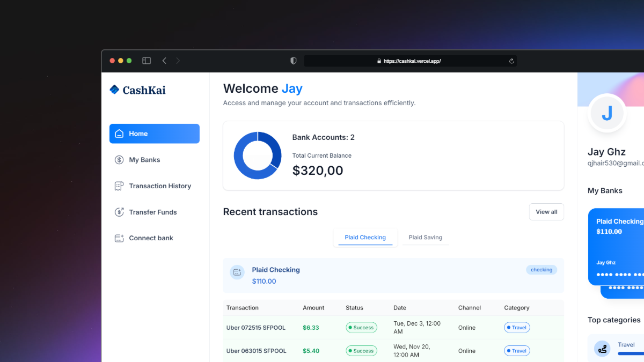
Task: Click the balance donut chart
Action: (257, 155)
